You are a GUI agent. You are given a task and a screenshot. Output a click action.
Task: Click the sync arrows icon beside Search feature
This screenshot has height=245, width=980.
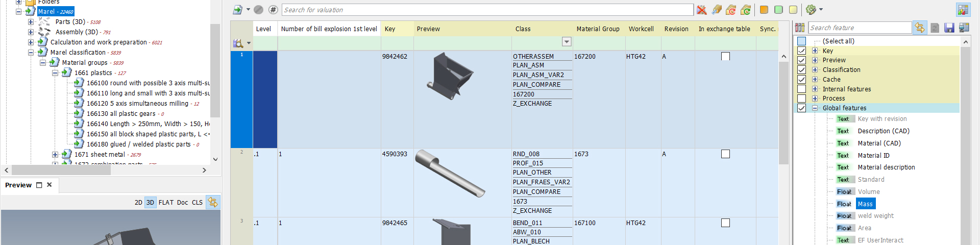[920, 28]
